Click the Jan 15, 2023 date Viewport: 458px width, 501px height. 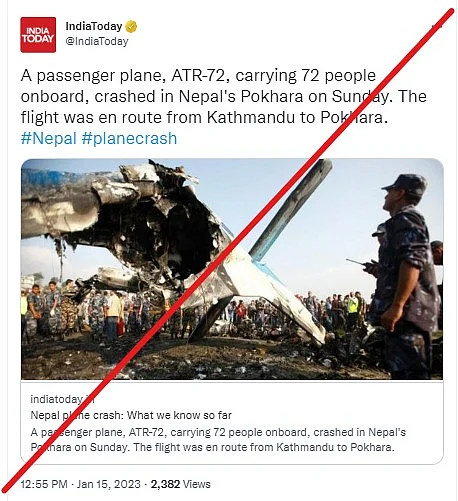click(109, 484)
